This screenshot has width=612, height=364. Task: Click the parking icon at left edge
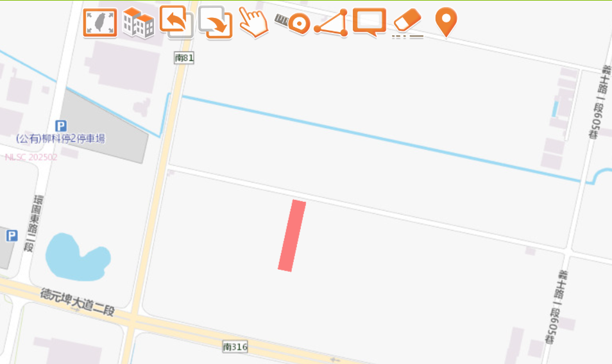coord(12,236)
